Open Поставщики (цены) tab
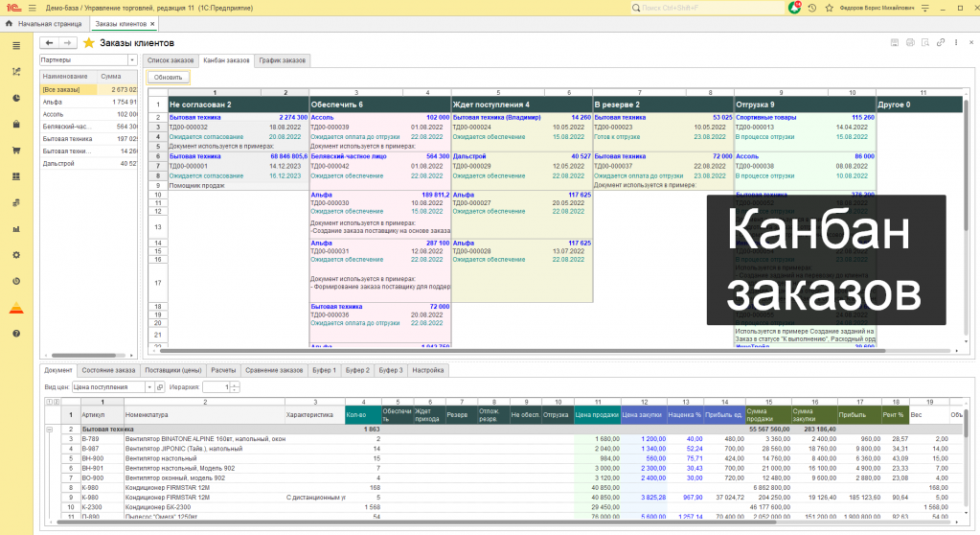The height and width of the screenshot is (535, 980). click(x=173, y=370)
